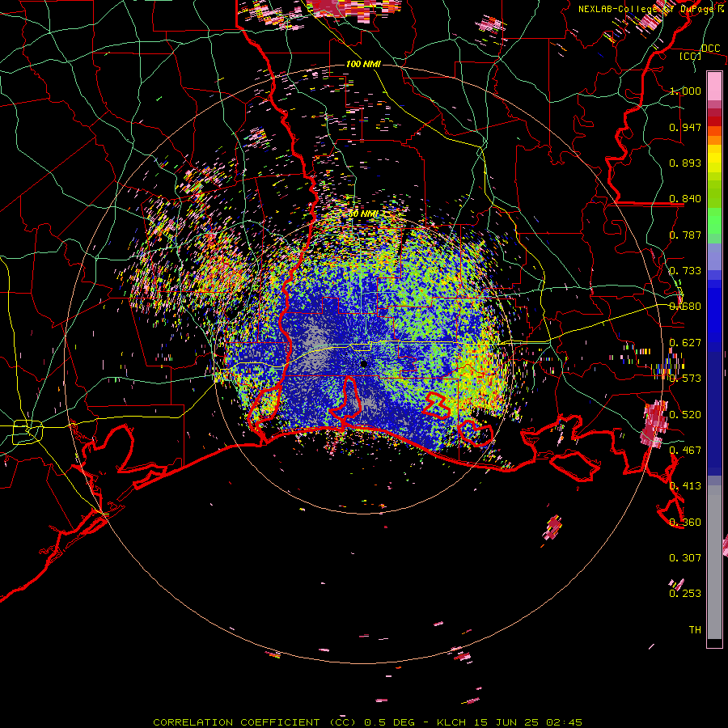
Task: Select the 0.413 scale value
Action: [x=685, y=486]
